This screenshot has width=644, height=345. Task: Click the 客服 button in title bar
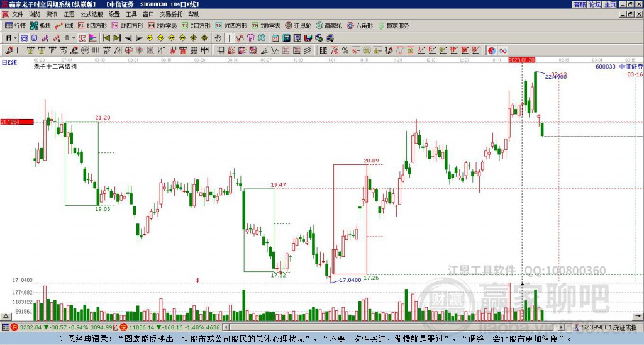tap(579, 4)
